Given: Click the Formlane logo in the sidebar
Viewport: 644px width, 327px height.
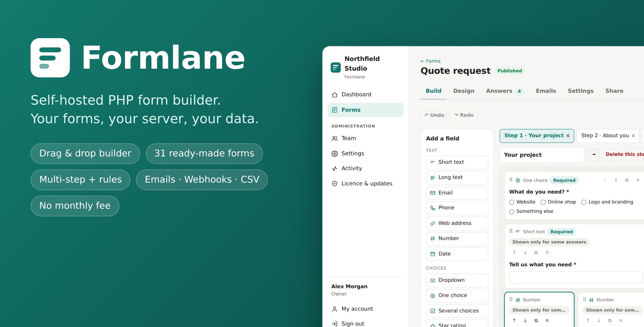Looking at the screenshot, I should 336,67.
